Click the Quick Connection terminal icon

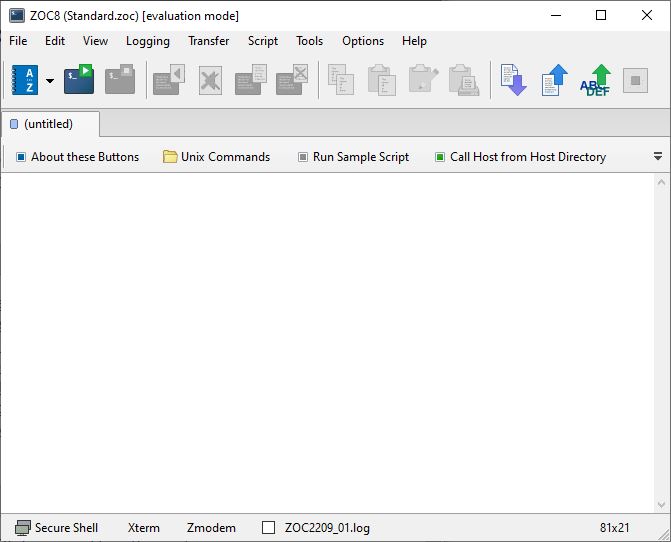pyautogui.click(x=79, y=79)
